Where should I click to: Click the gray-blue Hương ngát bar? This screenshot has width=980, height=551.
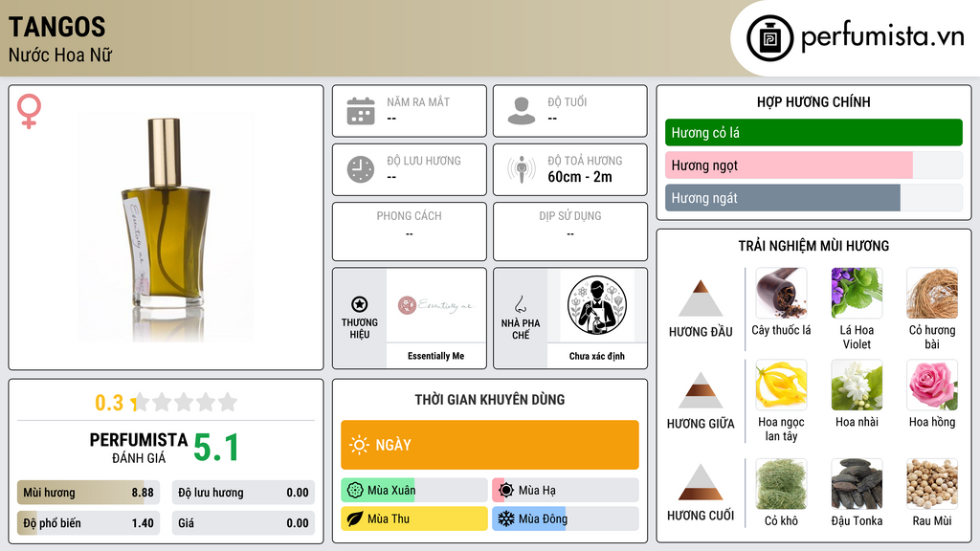click(813, 197)
